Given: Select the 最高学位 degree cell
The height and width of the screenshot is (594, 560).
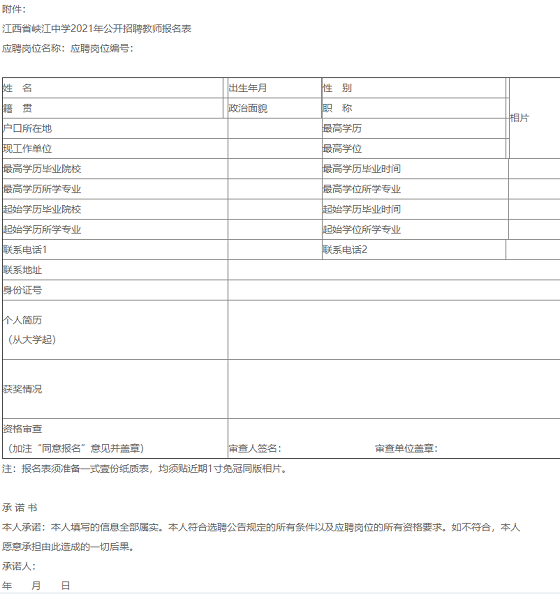Looking at the screenshot, I should pyautogui.click(x=414, y=148).
